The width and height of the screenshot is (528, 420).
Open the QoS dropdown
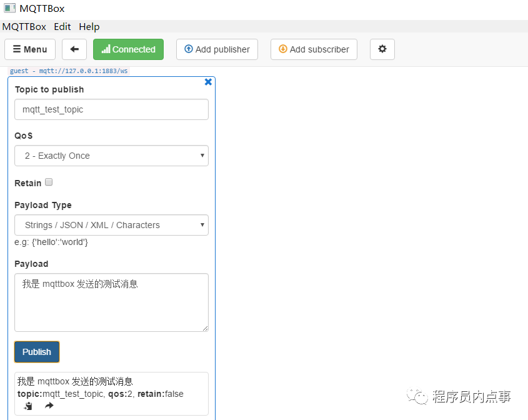[x=111, y=155]
